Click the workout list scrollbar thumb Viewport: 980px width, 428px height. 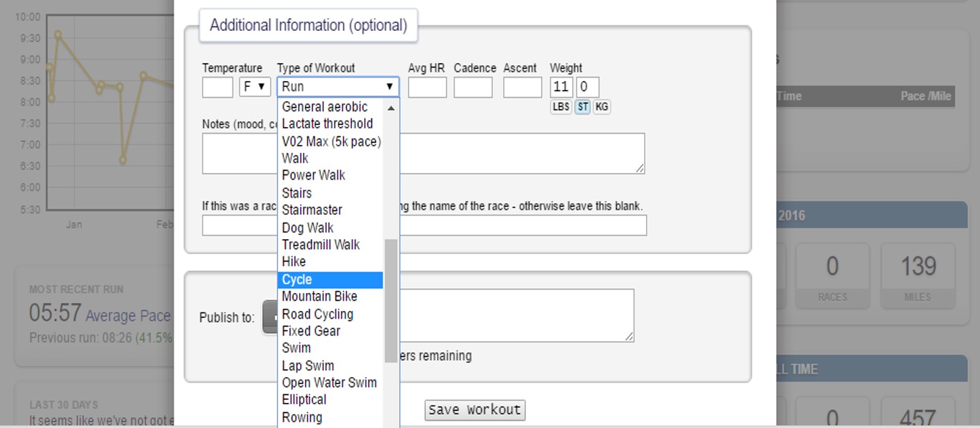click(391, 300)
